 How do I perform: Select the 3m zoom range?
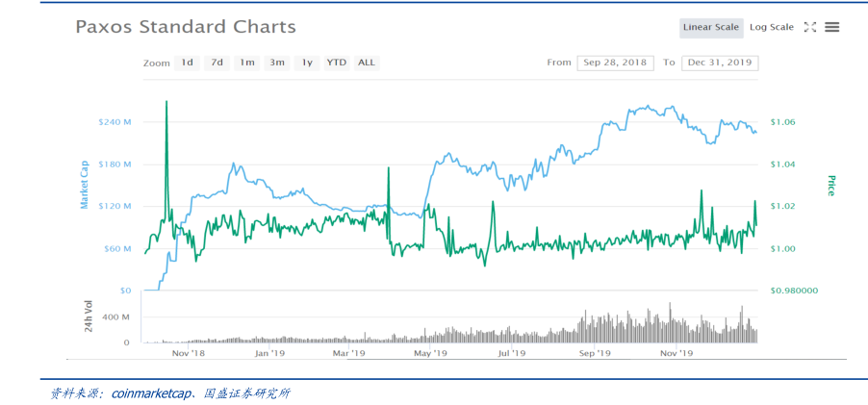click(277, 63)
